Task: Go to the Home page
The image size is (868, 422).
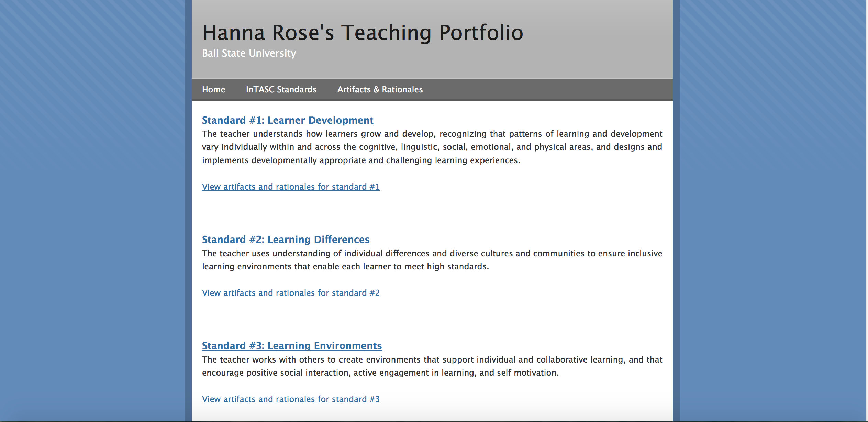Action: 213,89
